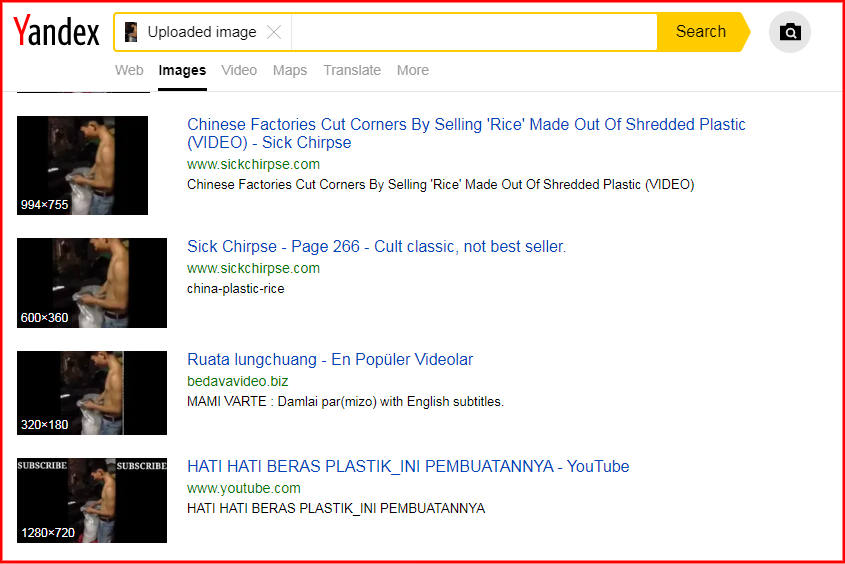Click the www.sickchirpse.com URL under Chinese Factories
Viewport: 845px width, 564px height.
[x=253, y=164]
